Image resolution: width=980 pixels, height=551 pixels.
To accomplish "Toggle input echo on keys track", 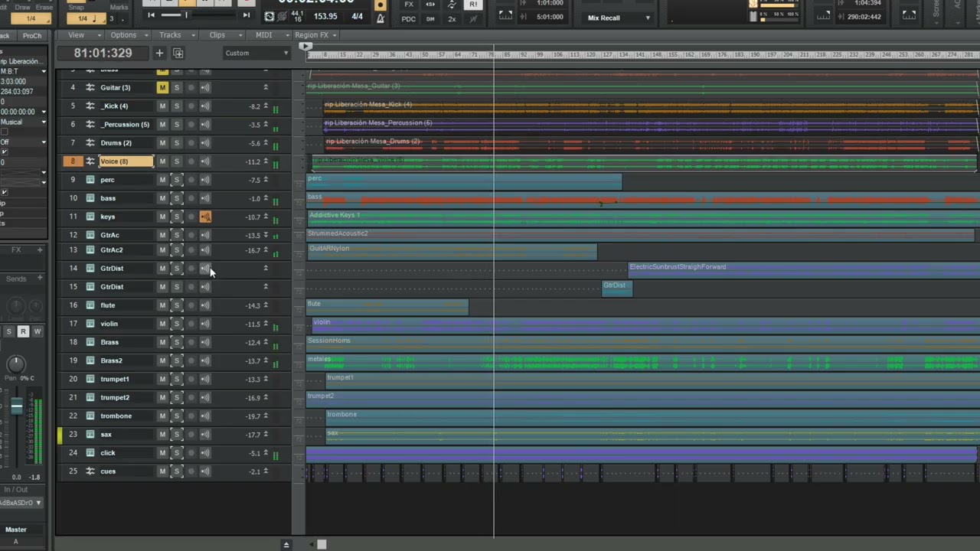I will coord(205,217).
